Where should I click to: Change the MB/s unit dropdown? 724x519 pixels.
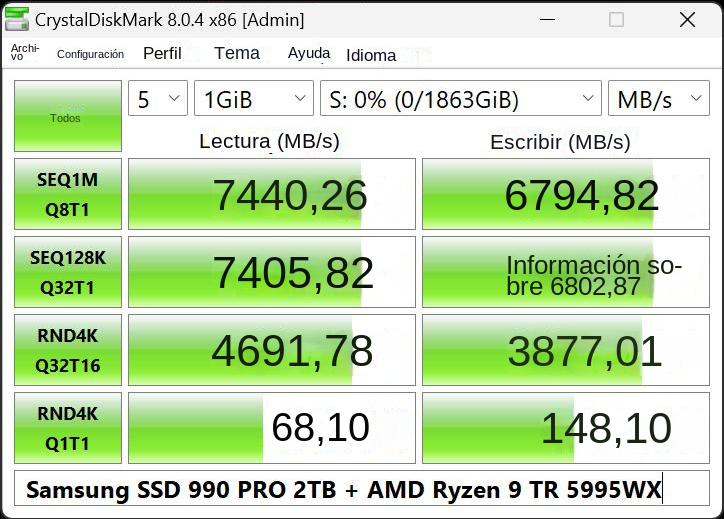point(659,98)
